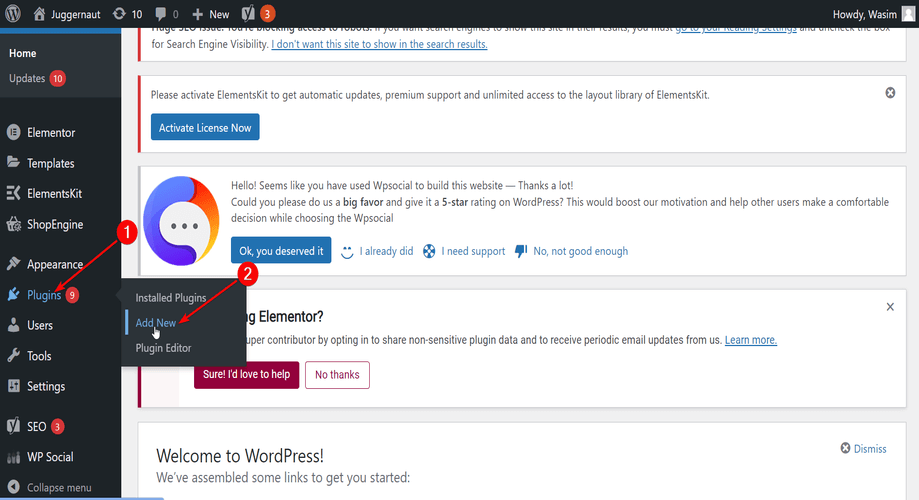Image resolution: width=919 pixels, height=500 pixels.
Task: Open the Settings sidebar menu
Action: (x=46, y=386)
